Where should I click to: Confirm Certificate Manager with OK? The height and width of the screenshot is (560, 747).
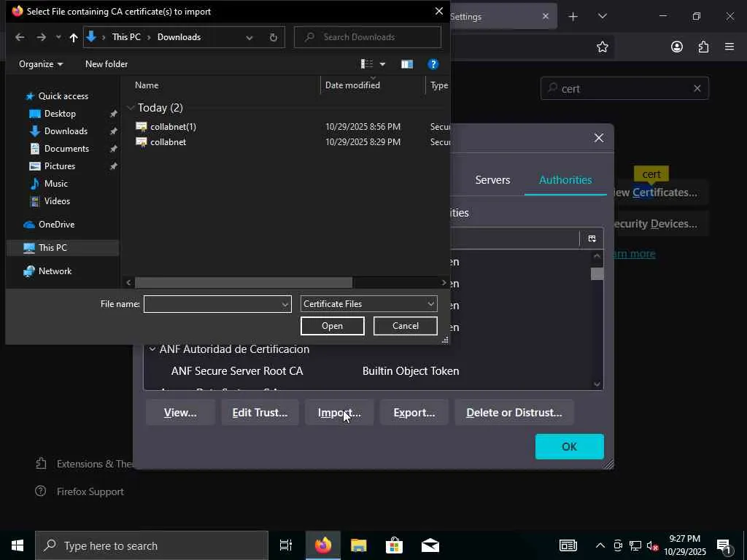coord(569,447)
